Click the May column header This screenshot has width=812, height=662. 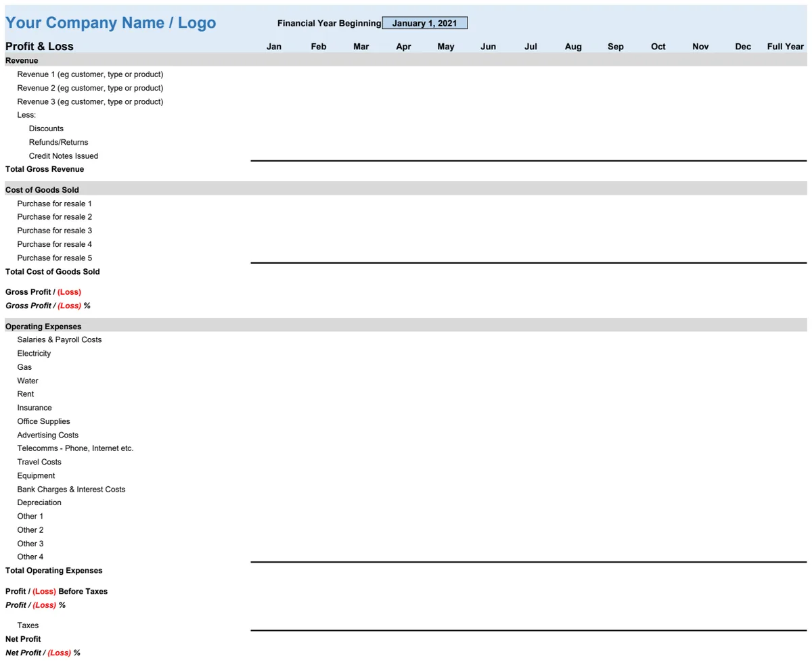tap(446, 47)
